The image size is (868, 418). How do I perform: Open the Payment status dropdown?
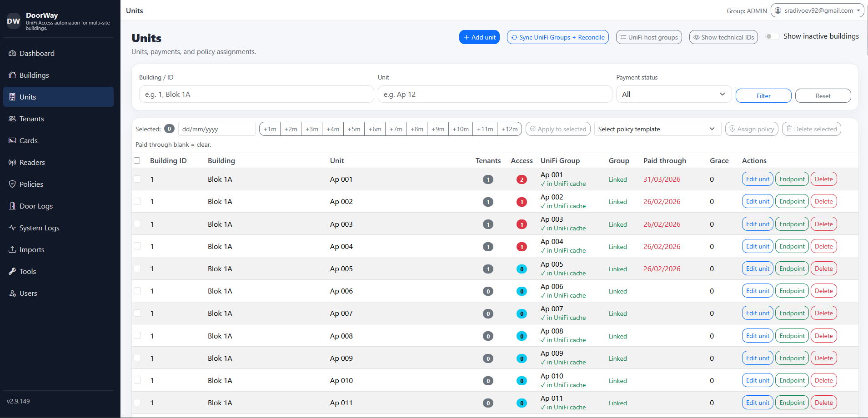(x=673, y=95)
